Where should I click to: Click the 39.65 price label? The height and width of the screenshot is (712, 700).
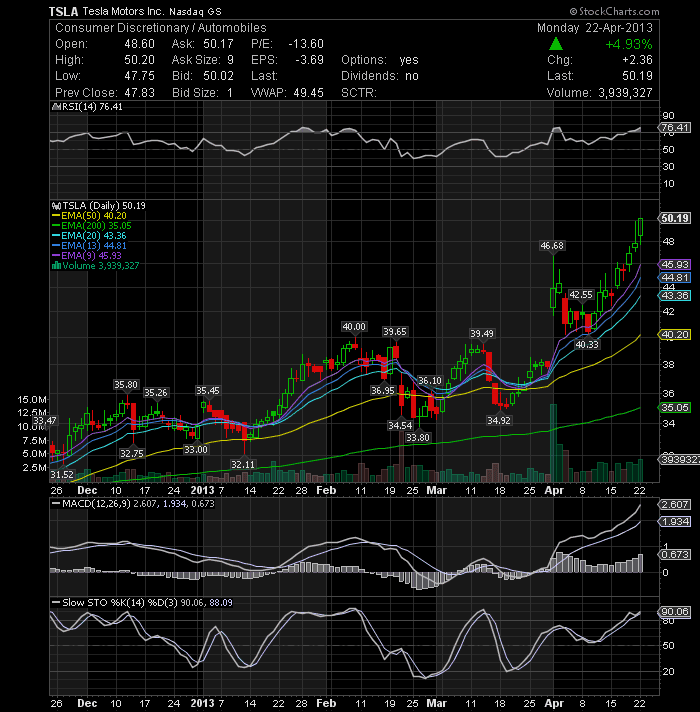(x=395, y=332)
